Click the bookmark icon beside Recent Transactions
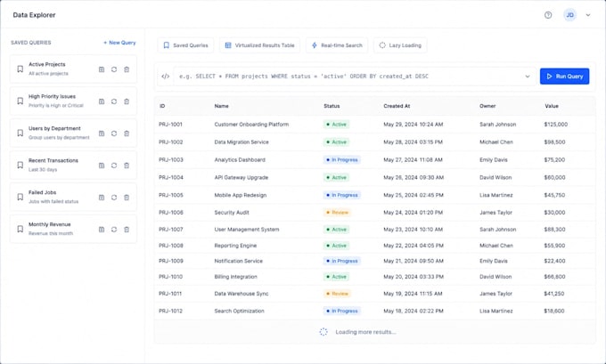 tap(20, 166)
